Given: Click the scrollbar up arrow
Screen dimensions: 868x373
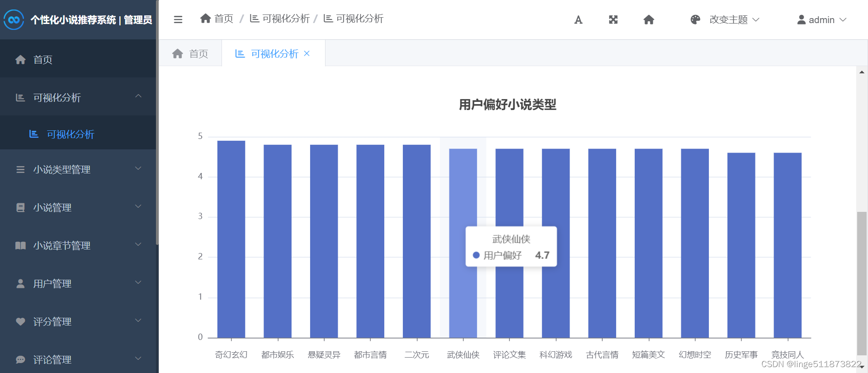Looking at the screenshot, I should point(862,72).
